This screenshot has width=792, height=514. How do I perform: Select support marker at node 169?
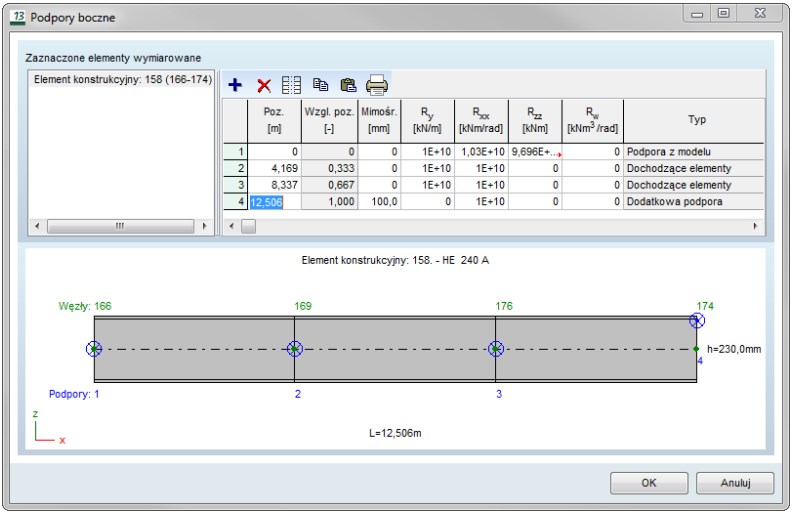tap(294, 348)
